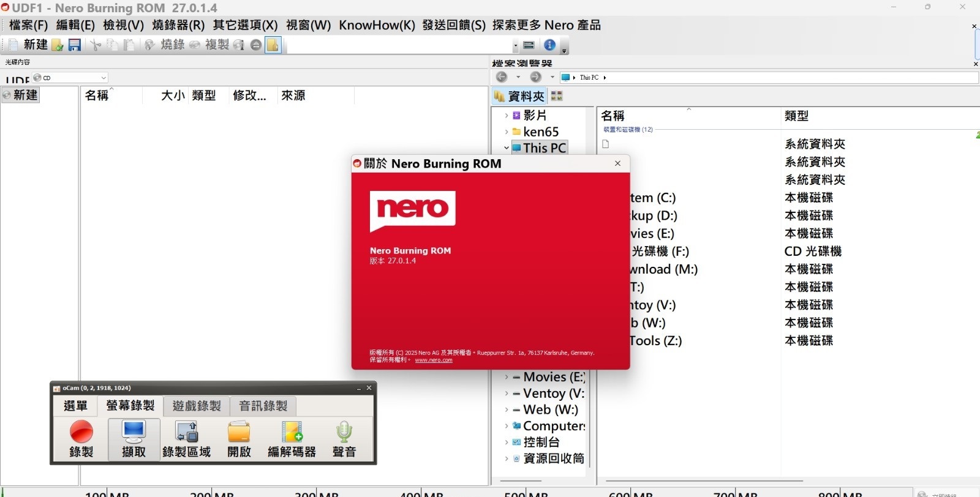The width and height of the screenshot is (980, 497).
Task: Toggle the 資料夾 folder tree view button
Action: [519, 96]
